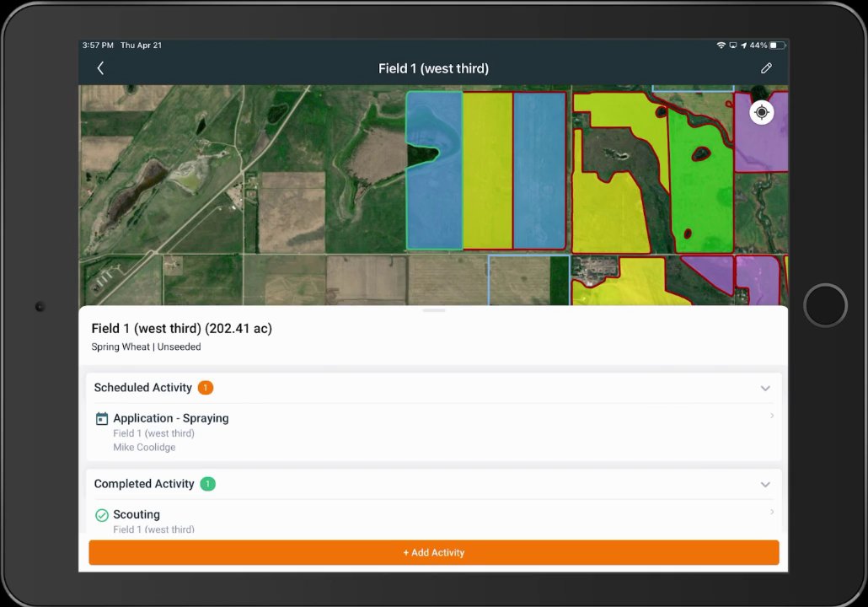Select the bright green field on map
The image size is (868, 607).
(702, 194)
